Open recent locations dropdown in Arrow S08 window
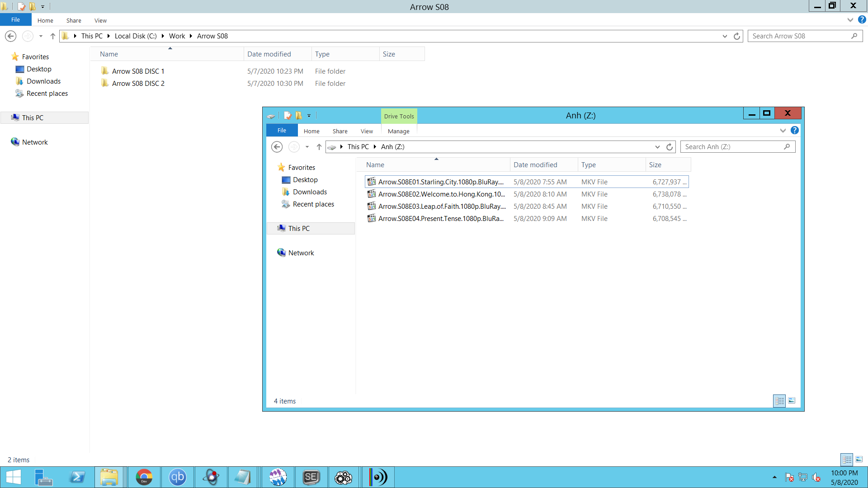Screen dimensions: 868x488 coord(41,36)
